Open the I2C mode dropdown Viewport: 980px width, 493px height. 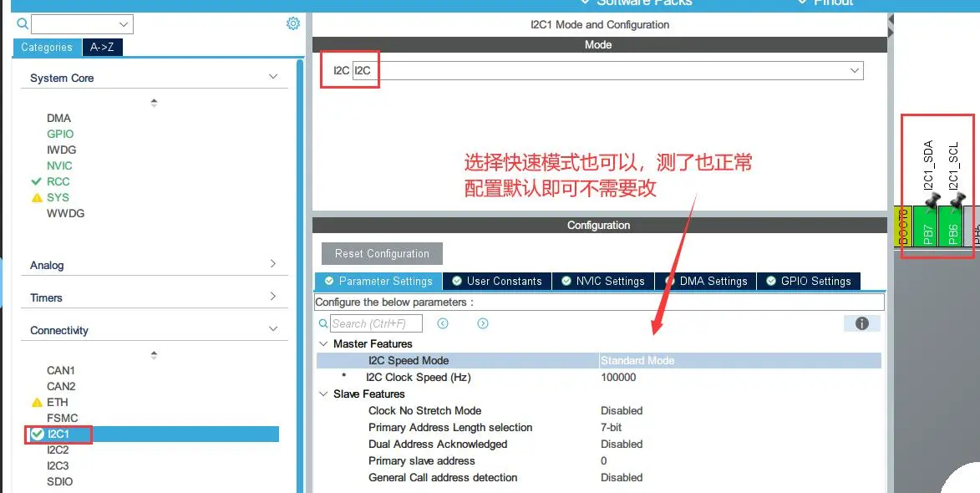pyautogui.click(x=855, y=71)
